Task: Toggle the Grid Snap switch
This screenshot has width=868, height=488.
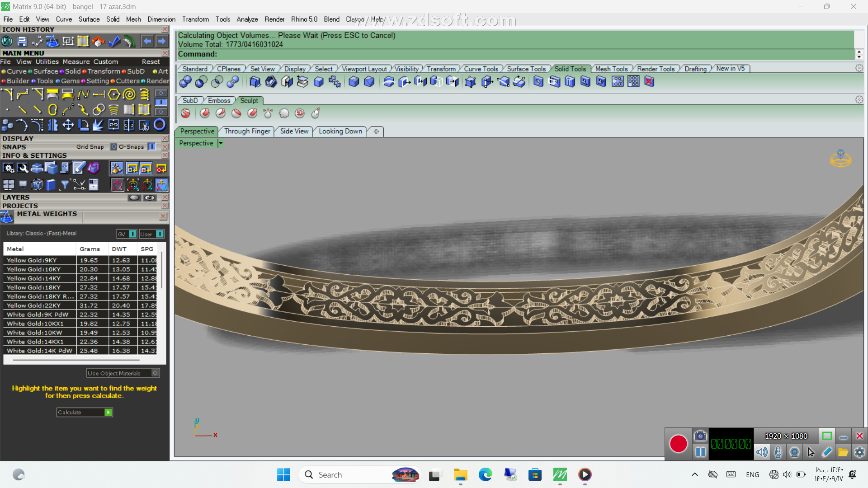Action: point(113,147)
